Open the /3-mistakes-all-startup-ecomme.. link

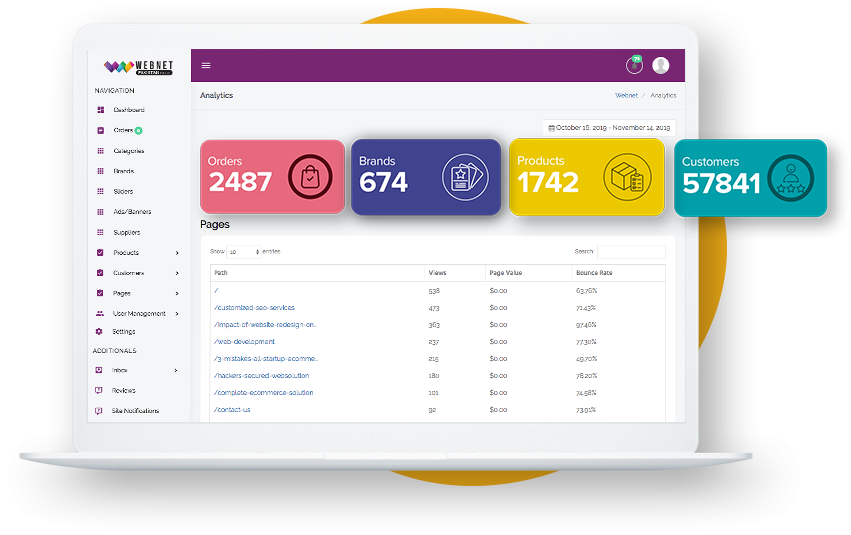(266, 359)
